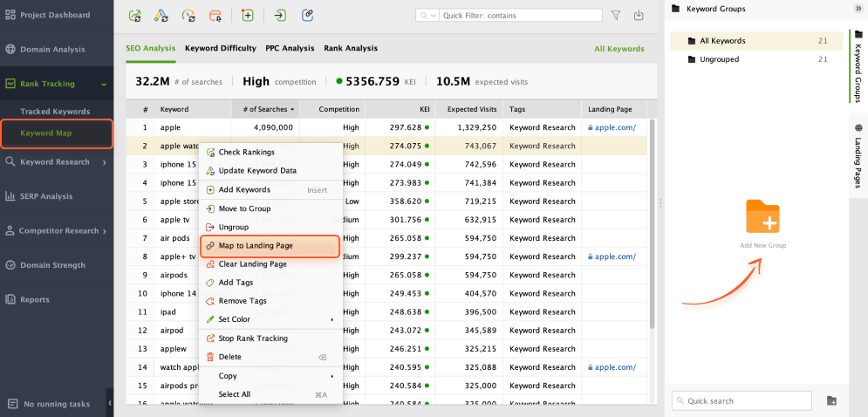Select Keyword Map in the sidebar
Image resolution: width=868 pixels, height=417 pixels.
(x=57, y=133)
